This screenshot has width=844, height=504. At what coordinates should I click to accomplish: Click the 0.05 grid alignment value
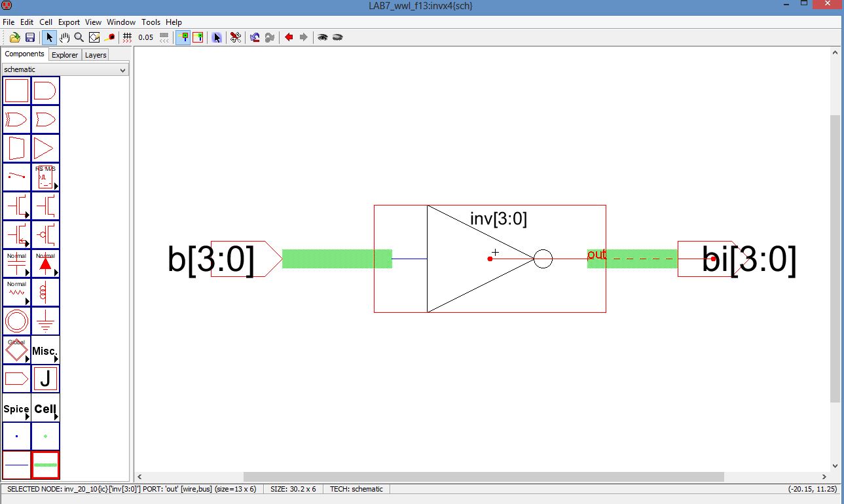[x=146, y=37]
